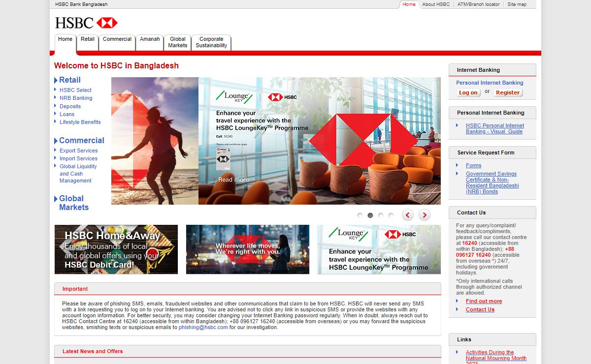Open HSBC Select in Retail list
Screen dimensions: 591x364
(75, 90)
